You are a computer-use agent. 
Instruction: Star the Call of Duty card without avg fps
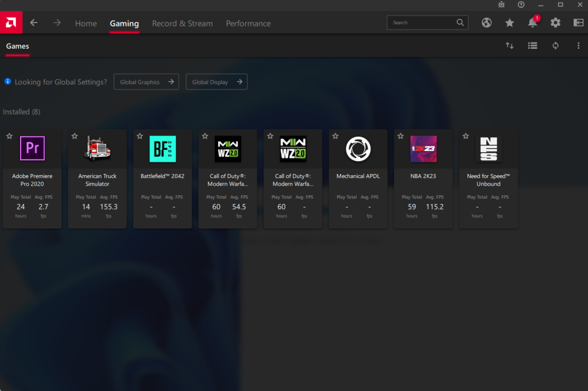[270, 136]
